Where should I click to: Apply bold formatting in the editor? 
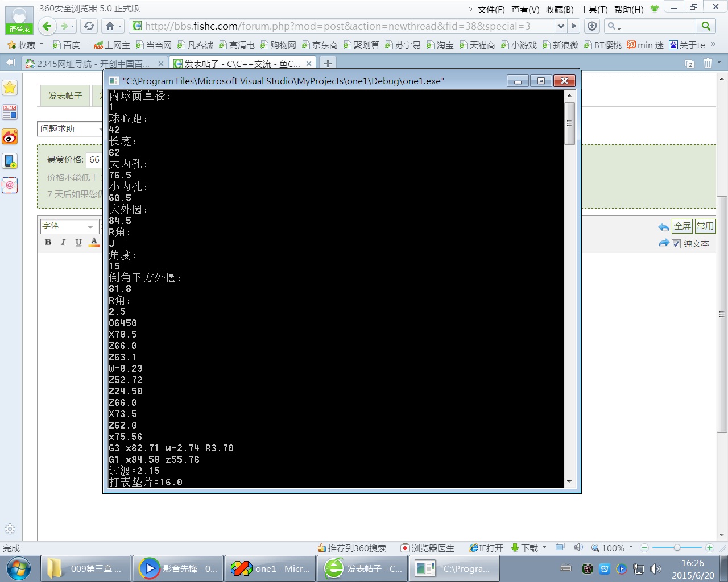click(x=48, y=242)
